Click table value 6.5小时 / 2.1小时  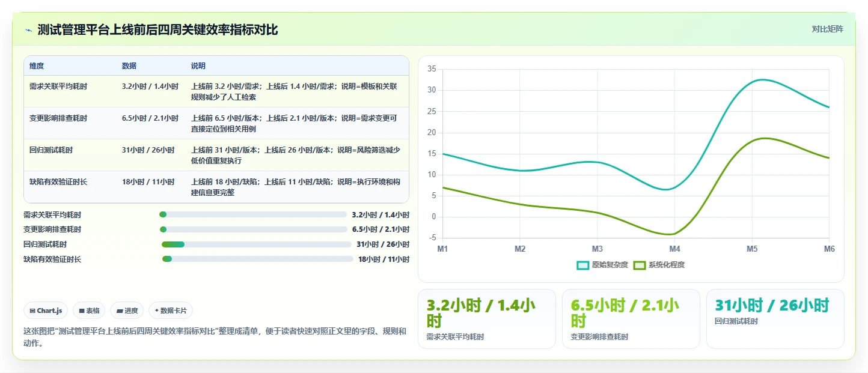tap(150, 118)
